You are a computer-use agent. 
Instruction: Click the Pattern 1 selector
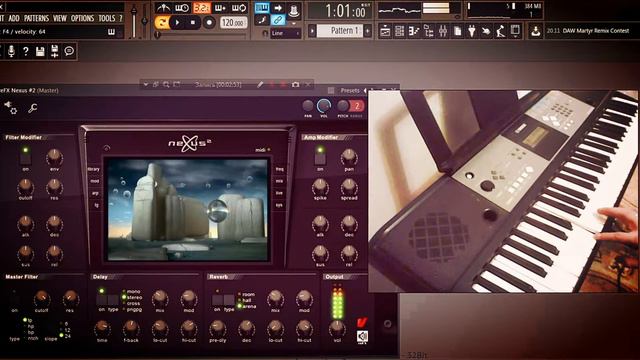click(x=340, y=31)
